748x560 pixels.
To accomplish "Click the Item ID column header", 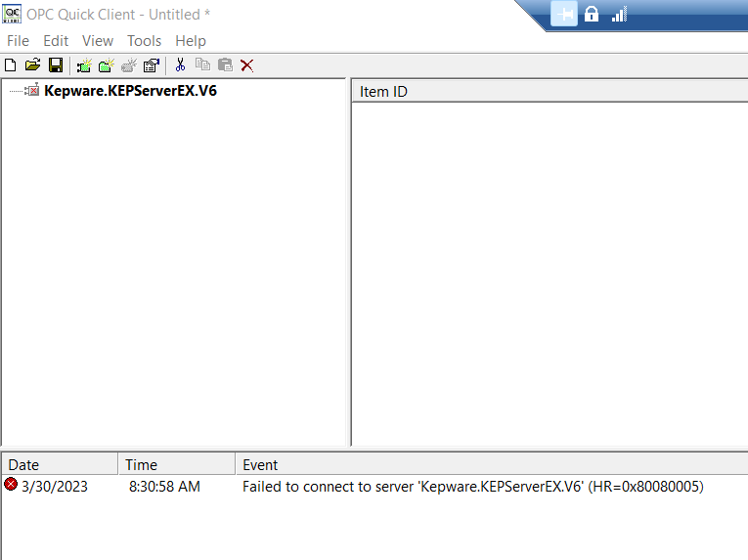I will (550, 92).
